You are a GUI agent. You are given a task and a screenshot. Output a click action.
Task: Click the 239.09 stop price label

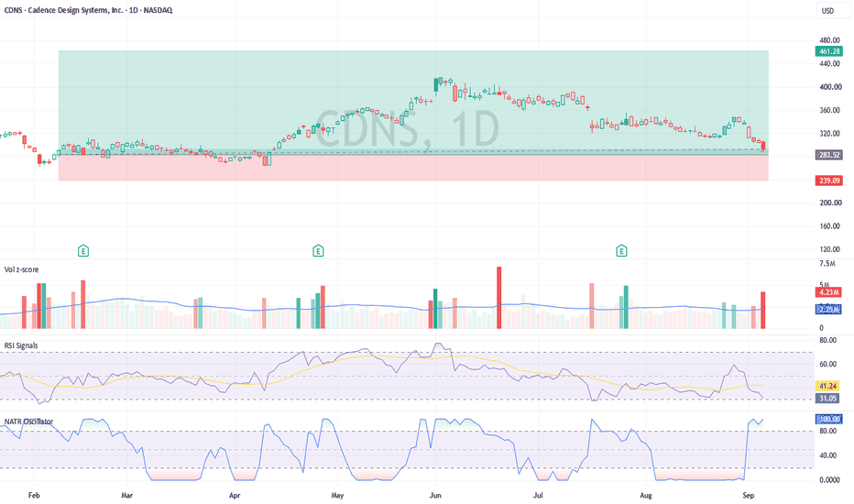point(829,181)
